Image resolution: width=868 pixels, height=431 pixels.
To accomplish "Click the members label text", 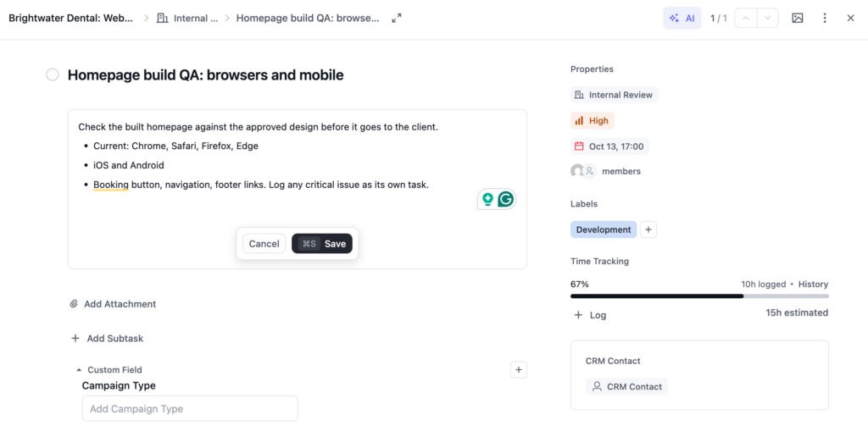I will pyautogui.click(x=621, y=172).
